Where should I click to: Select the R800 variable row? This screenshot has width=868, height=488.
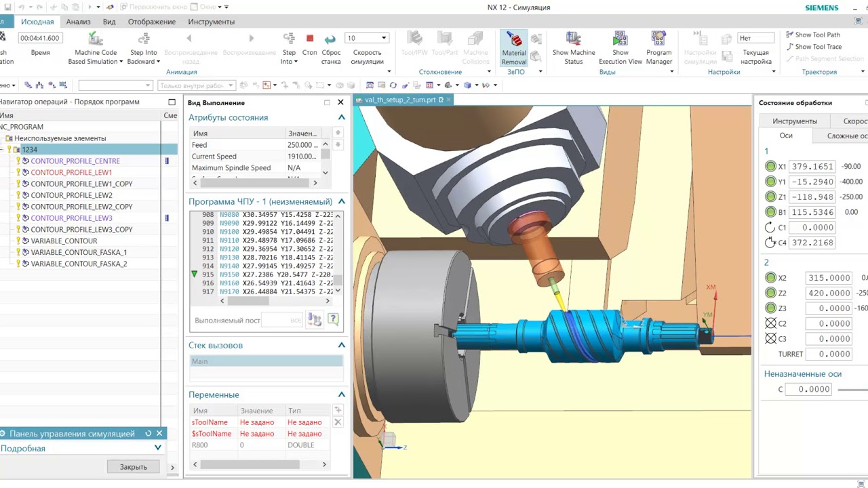coord(261,445)
